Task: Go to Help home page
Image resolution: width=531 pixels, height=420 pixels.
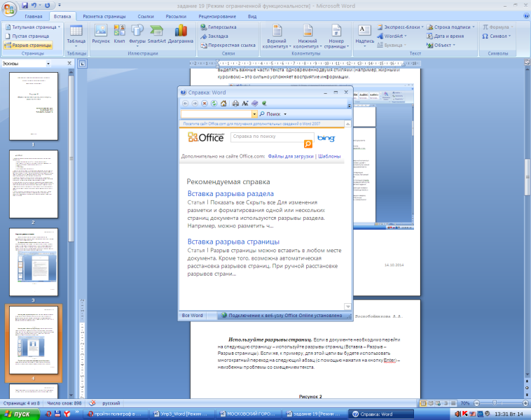Action: (223, 103)
